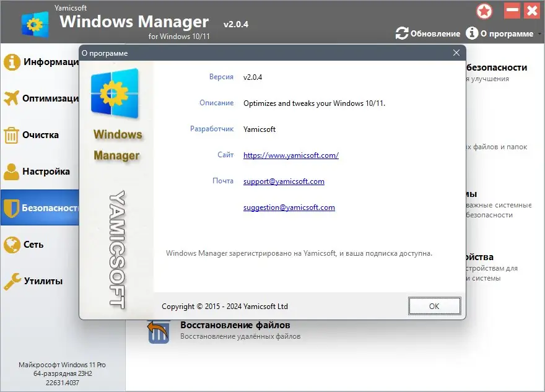Viewport: 545px width, 392px height.
Task: Click the Безопасность shield icon
Action: tap(12, 208)
